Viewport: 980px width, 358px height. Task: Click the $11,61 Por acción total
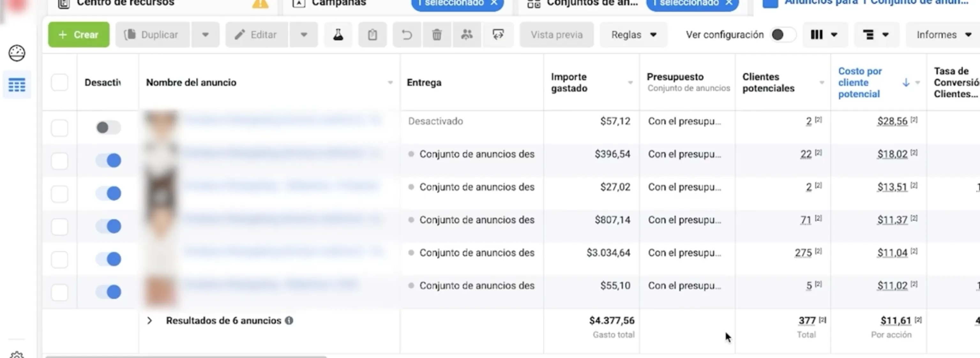895,321
